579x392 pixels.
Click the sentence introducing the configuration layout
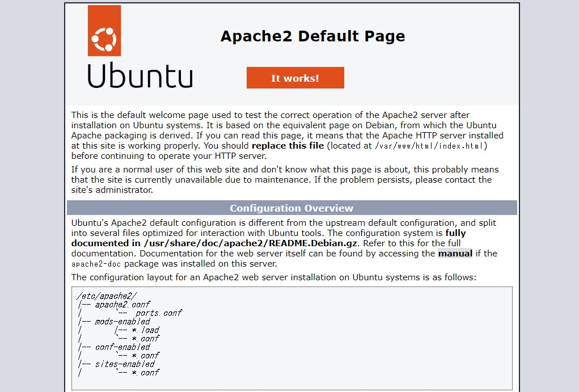click(x=273, y=277)
